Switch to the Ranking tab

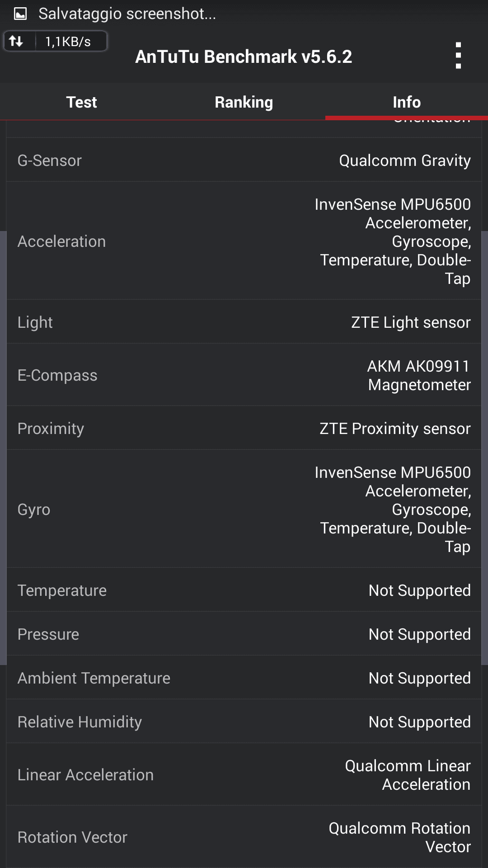244,102
